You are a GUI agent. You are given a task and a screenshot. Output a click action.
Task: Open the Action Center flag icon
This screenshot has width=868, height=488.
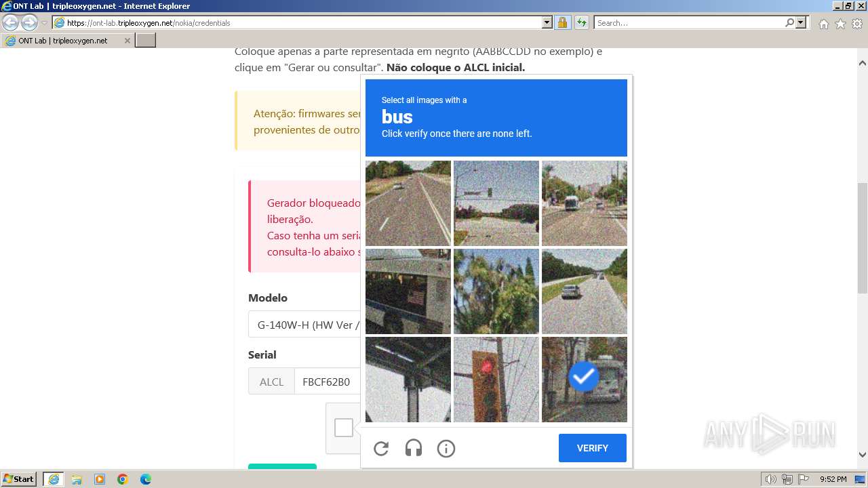click(x=802, y=479)
